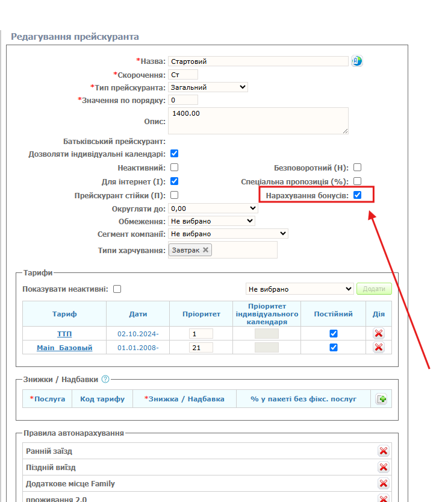Click the translation icon beside the Назва field
The height and width of the screenshot is (502, 448).
(x=357, y=61)
